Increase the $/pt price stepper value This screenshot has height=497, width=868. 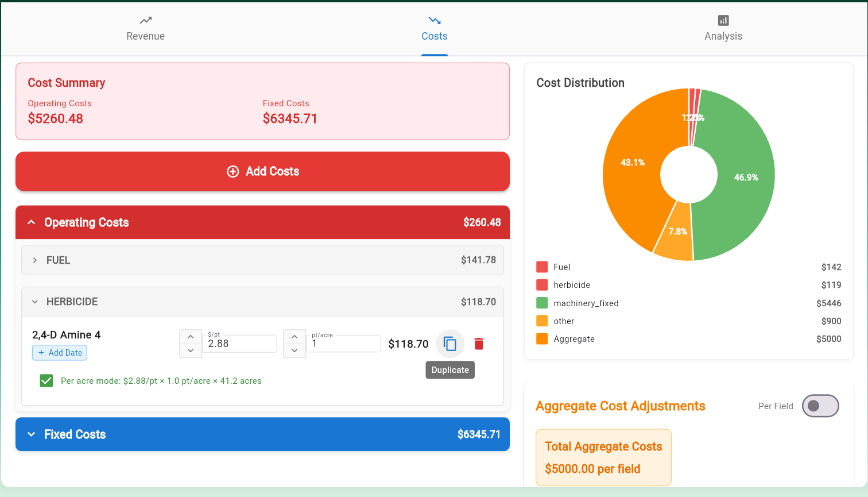pos(191,337)
